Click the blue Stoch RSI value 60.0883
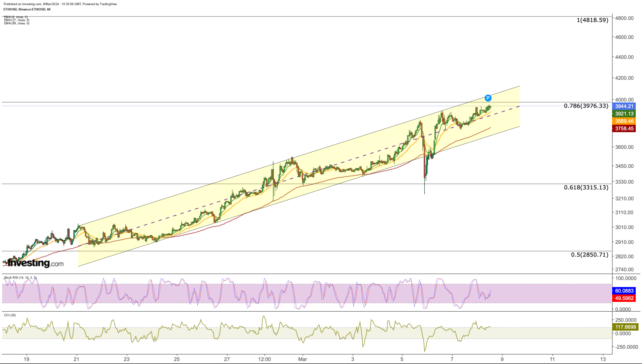 [624, 291]
